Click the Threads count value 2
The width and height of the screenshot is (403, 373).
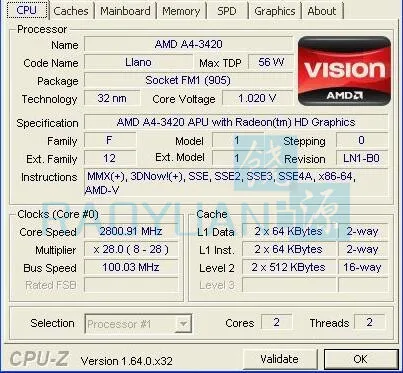pos(369,322)
